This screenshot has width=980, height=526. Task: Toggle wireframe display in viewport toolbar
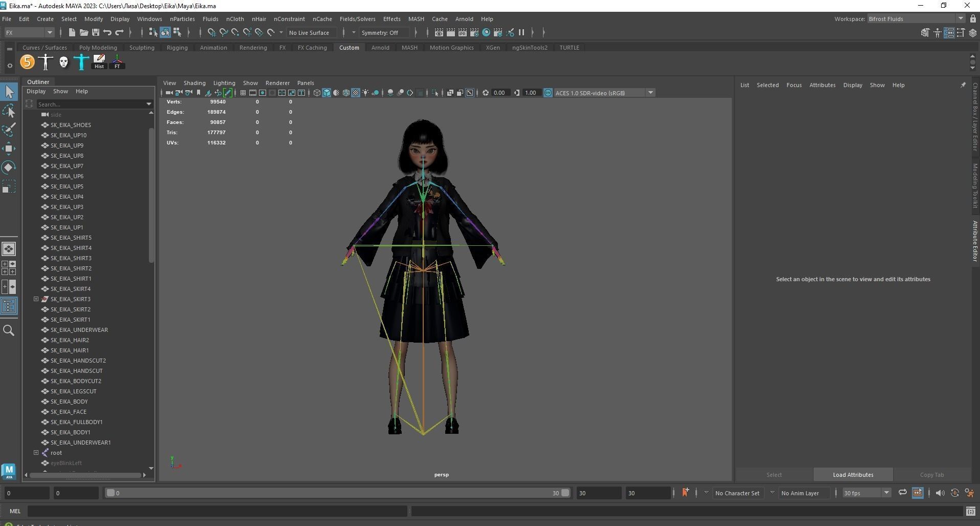[317, 93]
